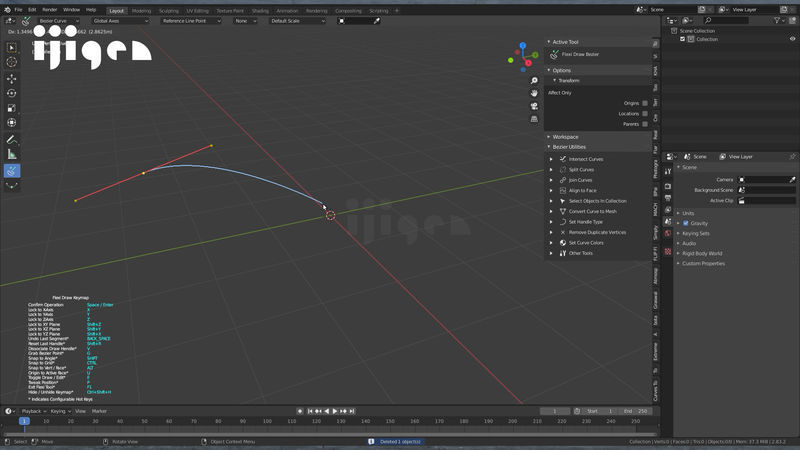Image resolution: width=800 pixels, height=450 pixels.
Task: Select the Transform tool
Action: point(11,122)
